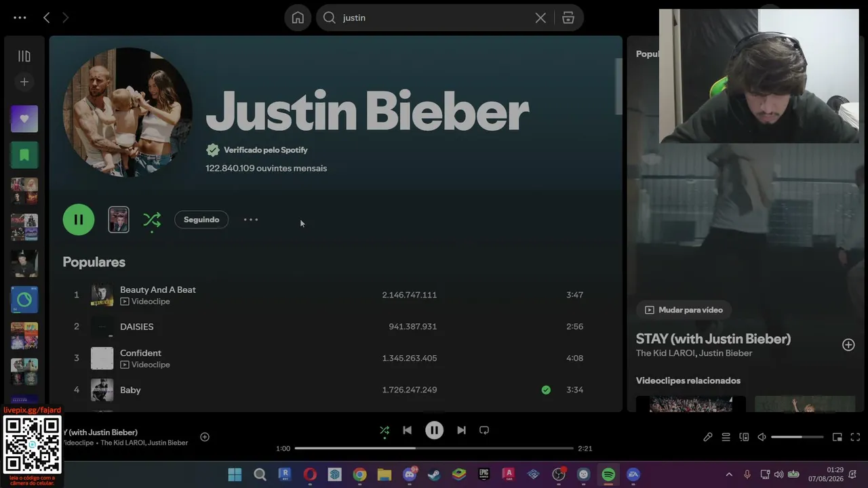Open the Baby album cover thumbnail
Screen dimensions: 868x488
pos(102,390)
